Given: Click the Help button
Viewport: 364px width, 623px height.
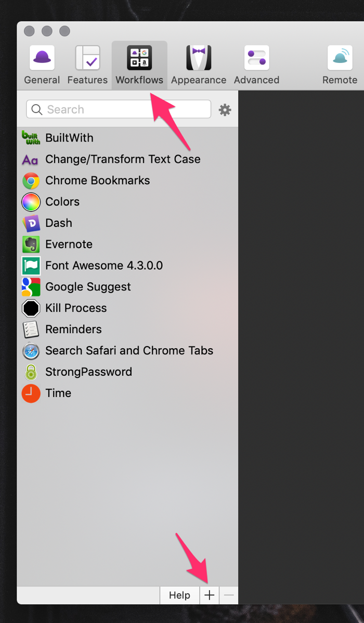Looking at the screenshot, I should click(x=179, y=595).
